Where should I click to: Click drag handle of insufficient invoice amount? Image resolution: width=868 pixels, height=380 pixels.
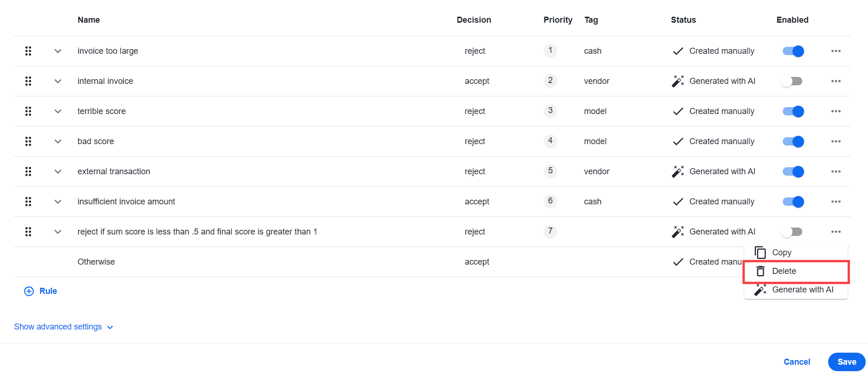click(x=28, y=202)
